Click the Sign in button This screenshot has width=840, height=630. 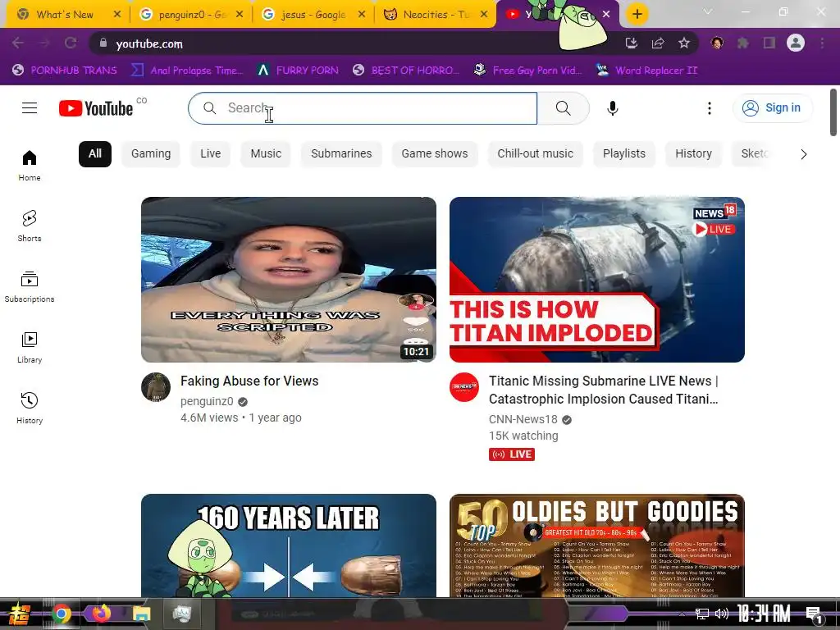(773, 108)
